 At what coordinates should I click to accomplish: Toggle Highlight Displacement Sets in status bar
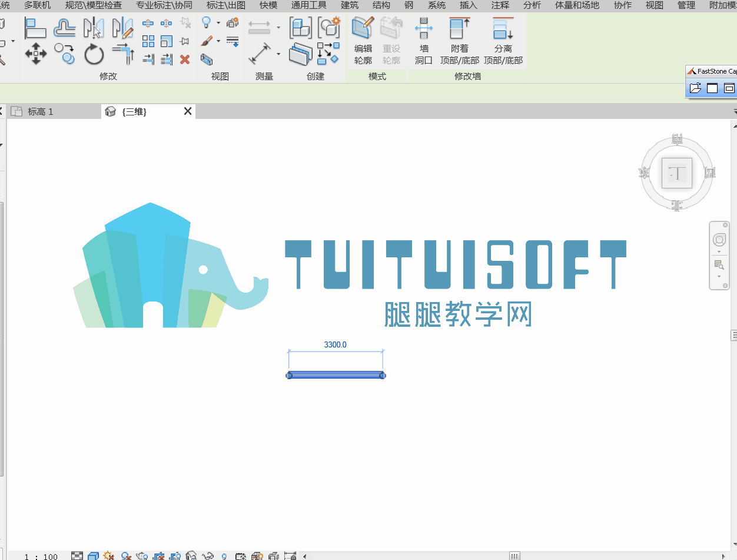coord(274,555)
